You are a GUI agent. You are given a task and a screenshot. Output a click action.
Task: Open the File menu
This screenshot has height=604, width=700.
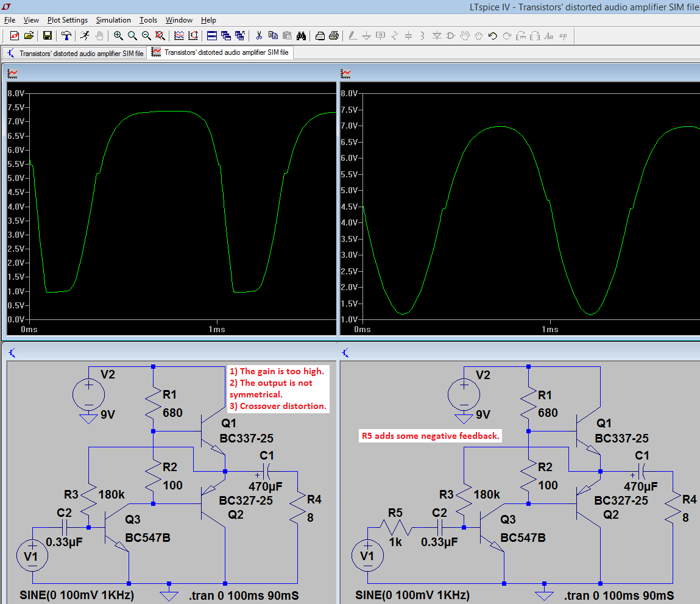(x=10, y=20)
